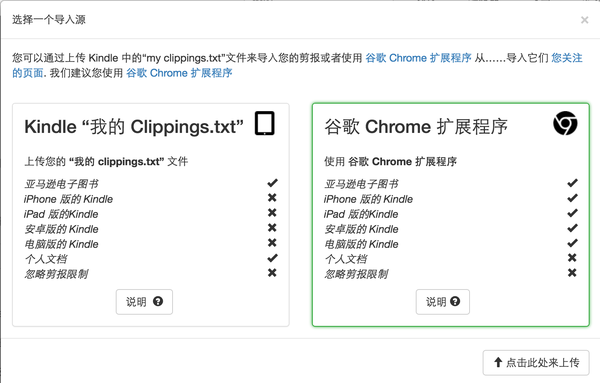
Task: Close the 选择一个导入源 dialog
Action: (584, 20)
